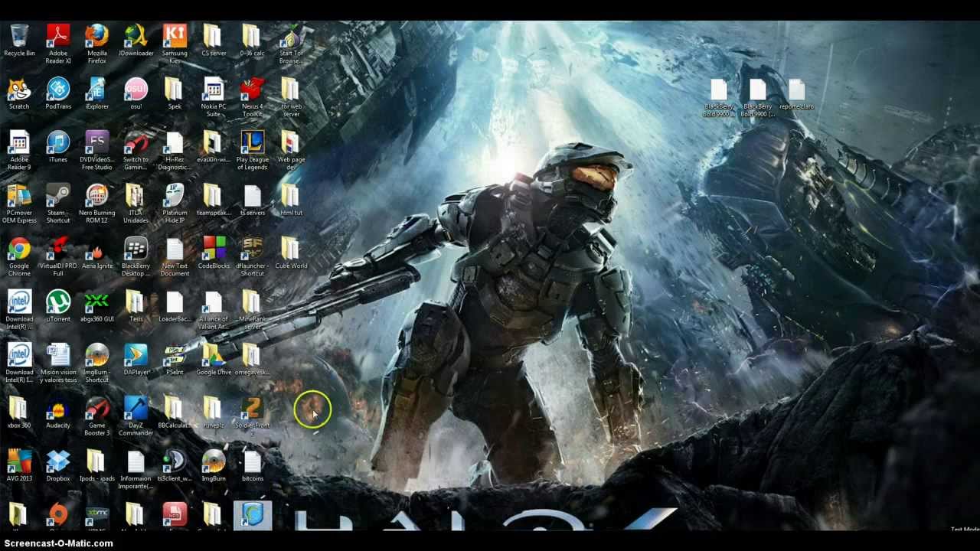Open the Misión visión y valores tesis document
This screenshot has width=980, height=551.
click(58, 364)
